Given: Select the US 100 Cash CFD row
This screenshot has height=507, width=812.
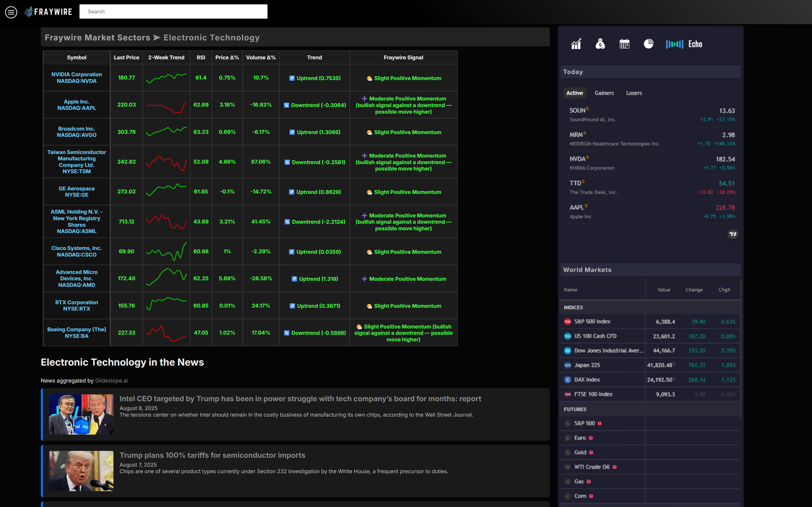Looking at the screenshot, I should tap(650, 336).
